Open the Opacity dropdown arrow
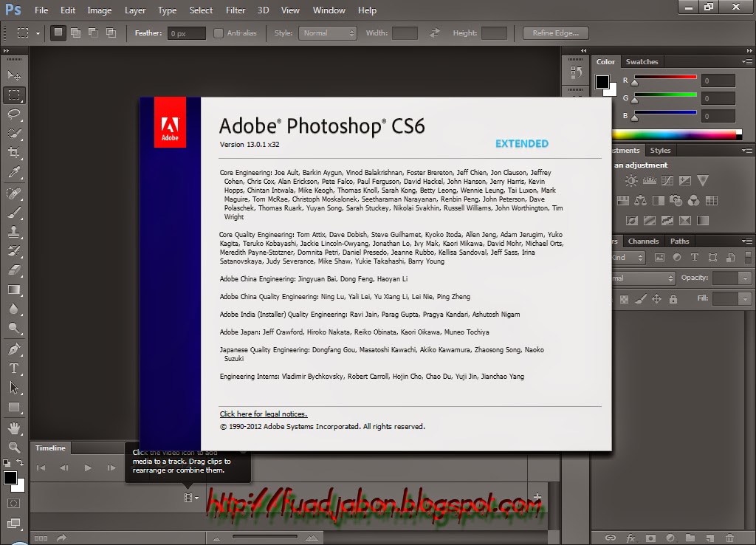This screenshot has width=756, height=545. pyautogui.click(x=746, y=278)
